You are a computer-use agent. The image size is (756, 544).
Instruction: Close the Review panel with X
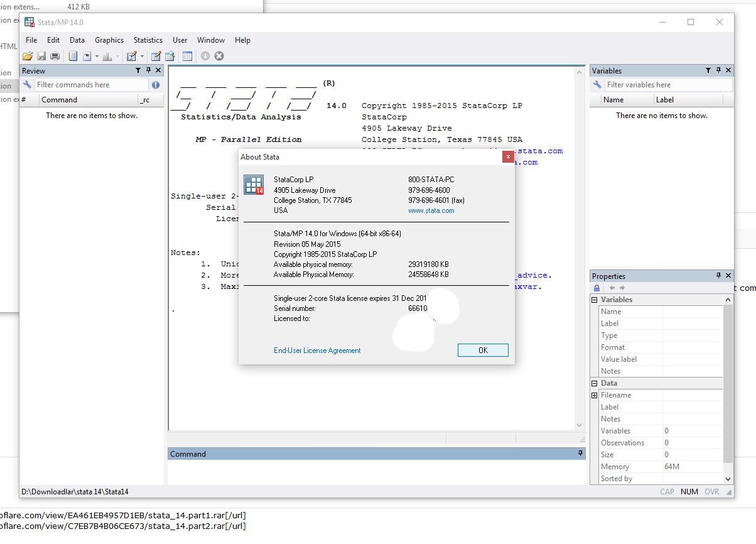(x=158, y=70)
